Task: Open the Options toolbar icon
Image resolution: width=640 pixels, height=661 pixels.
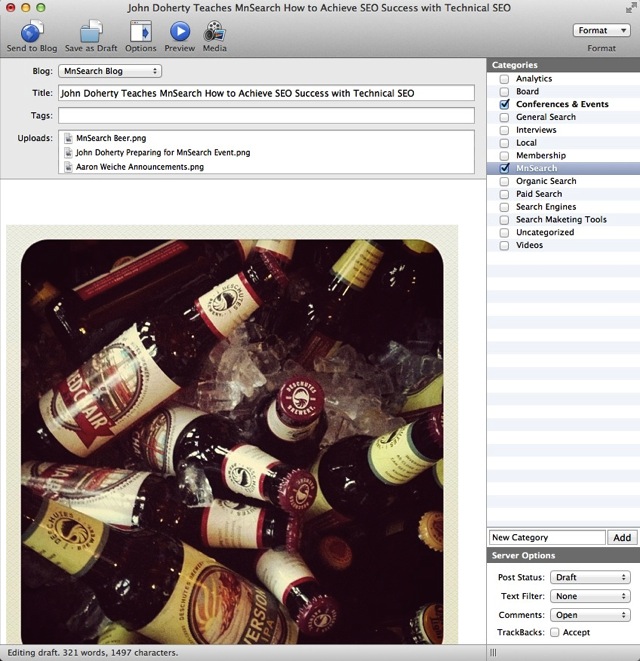Action: [x=140, y=31]
